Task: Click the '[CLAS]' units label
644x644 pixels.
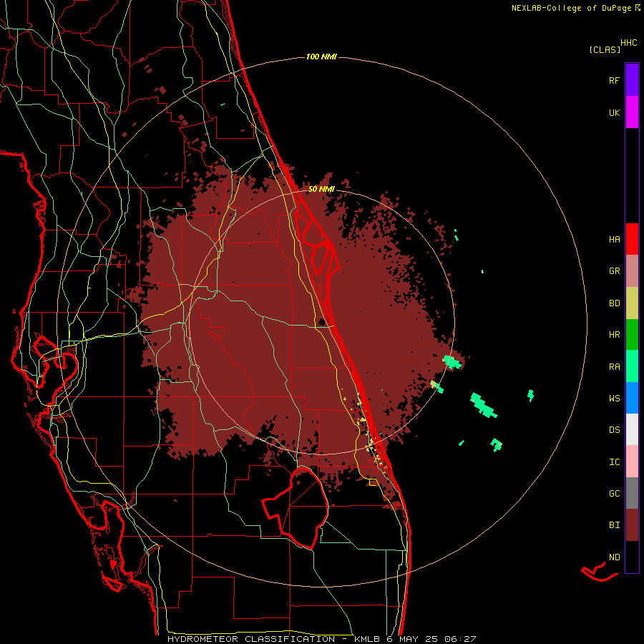Action: point(605,49)
